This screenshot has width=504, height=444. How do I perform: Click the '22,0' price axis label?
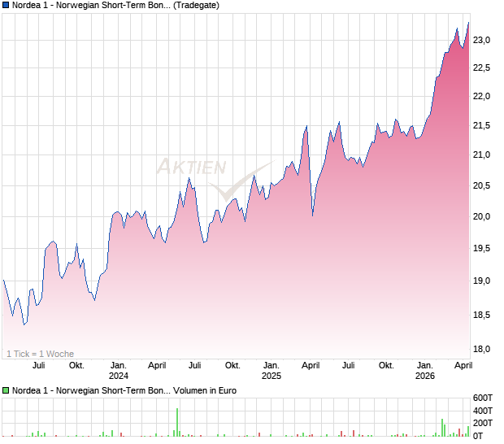pos(481,96)
